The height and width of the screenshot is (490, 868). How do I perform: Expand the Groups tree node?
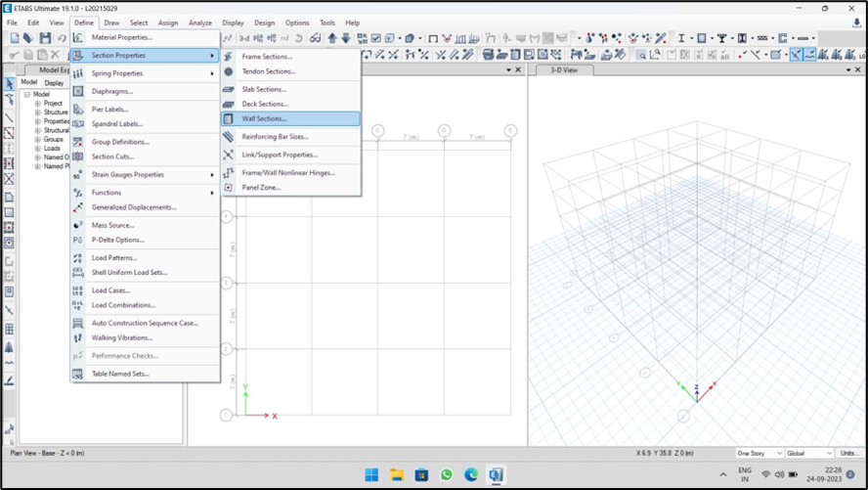[38, 140]
